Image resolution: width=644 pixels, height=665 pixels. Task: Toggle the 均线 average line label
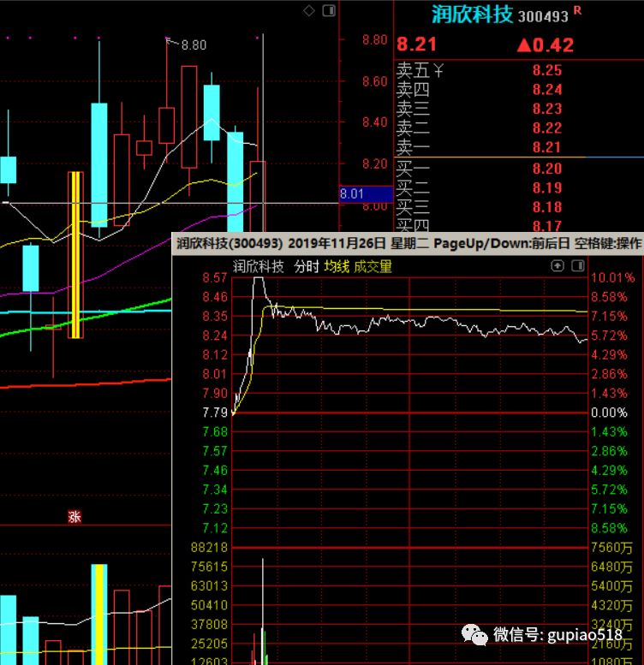337,267
